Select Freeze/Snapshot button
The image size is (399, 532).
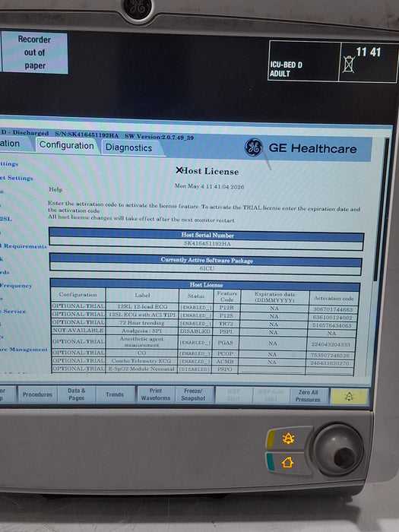click(193, 395)
